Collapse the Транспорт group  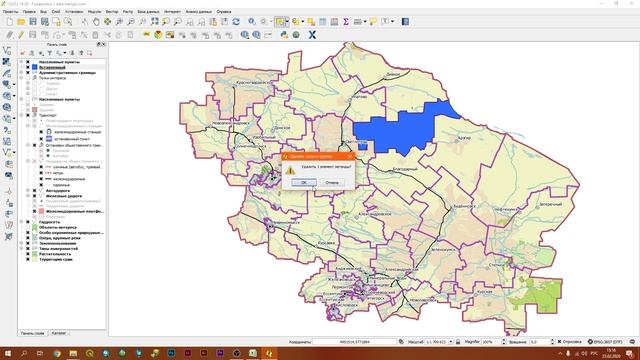[x=21, y=116]
